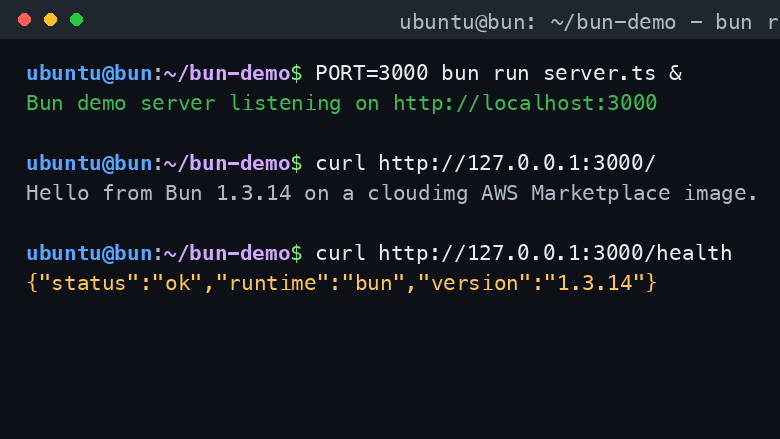This screenshot has height=439, width=780.
Task: Click the terminal window title text
Action: point(589,22)
